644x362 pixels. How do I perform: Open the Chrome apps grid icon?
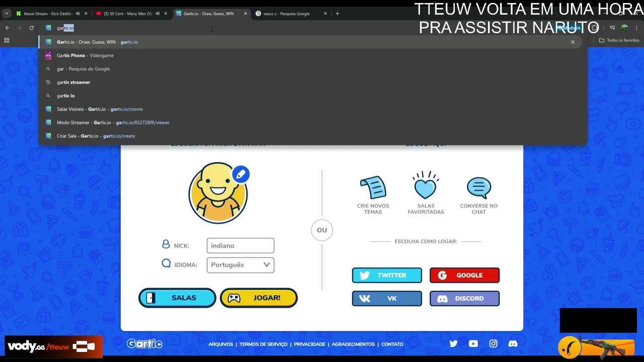[x=7, y=40]
